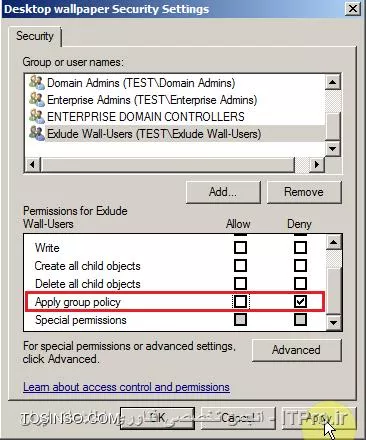Check Allow for Create all child objects
This screenshot has width=366, height=440.
[240, 266]
